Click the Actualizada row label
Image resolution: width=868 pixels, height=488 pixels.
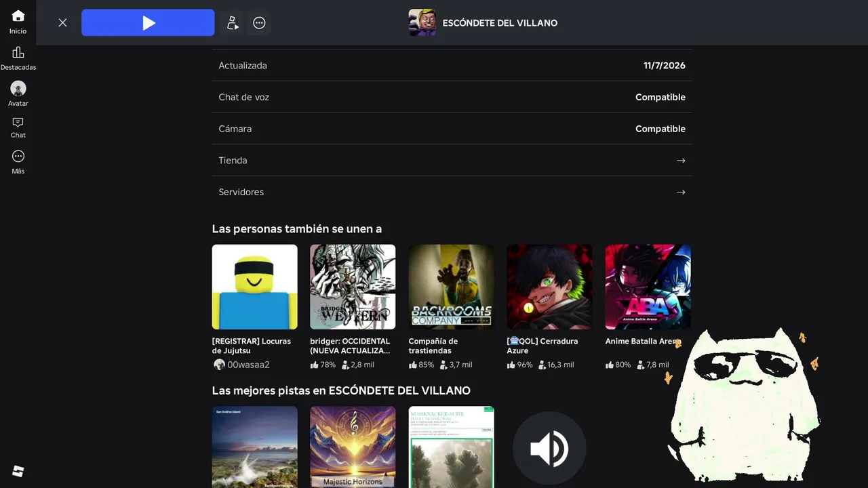(x=243, y=66)
